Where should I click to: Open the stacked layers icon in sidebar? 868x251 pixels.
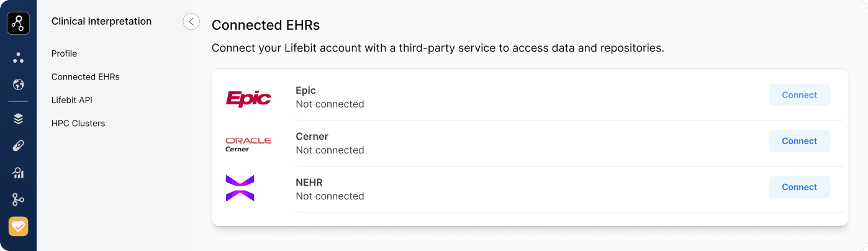[18, 119]
